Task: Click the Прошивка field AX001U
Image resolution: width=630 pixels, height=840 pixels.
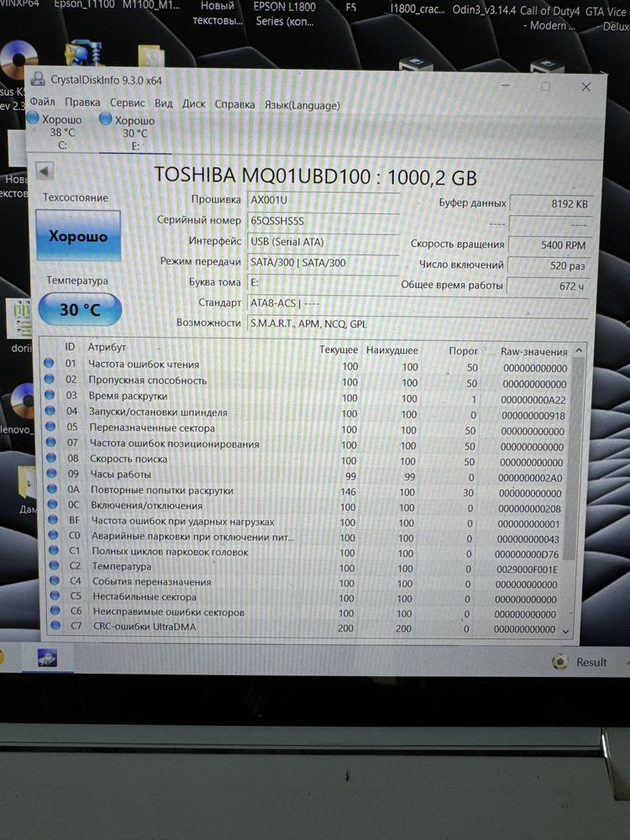Action: 323,201
